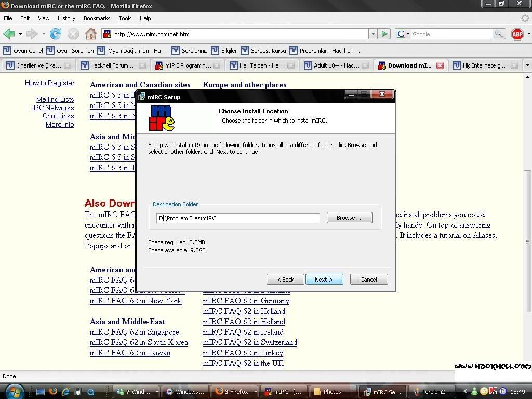Open the back button history dropdown arrow

coord(20,34)
